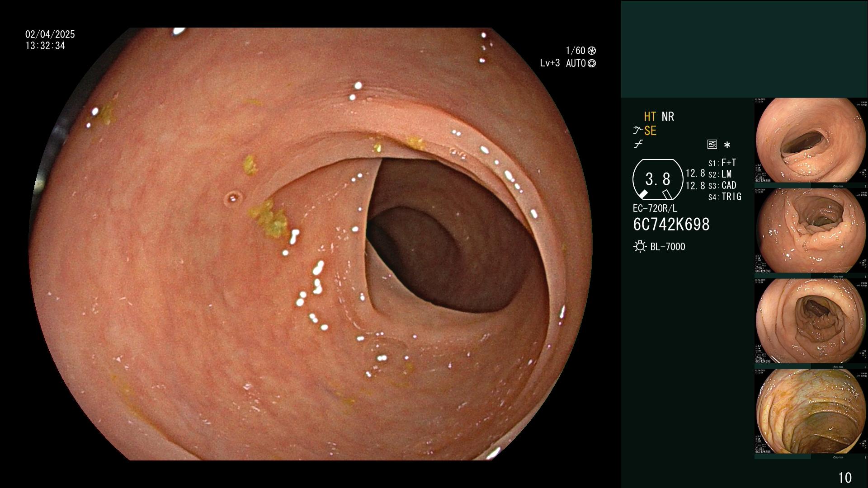Click the BL-7000 light source label
This screenshot has height=488, width=868.
[668, 247]
